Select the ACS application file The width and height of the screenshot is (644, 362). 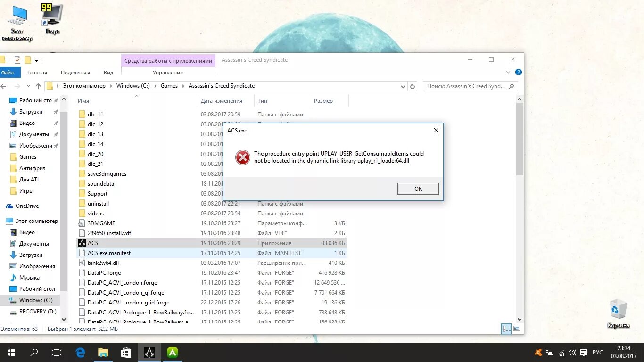(93, 243)
